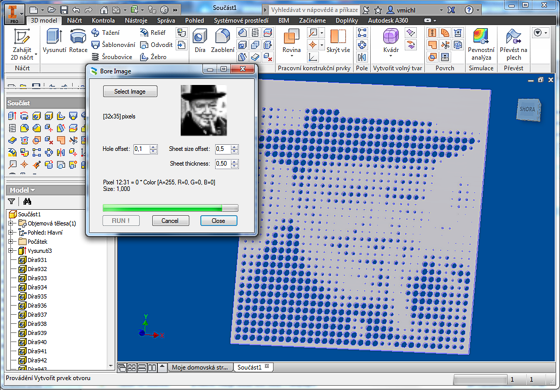
Task: Launch Pevnostní analýza simulation
Action: click(x=481, y=44)
